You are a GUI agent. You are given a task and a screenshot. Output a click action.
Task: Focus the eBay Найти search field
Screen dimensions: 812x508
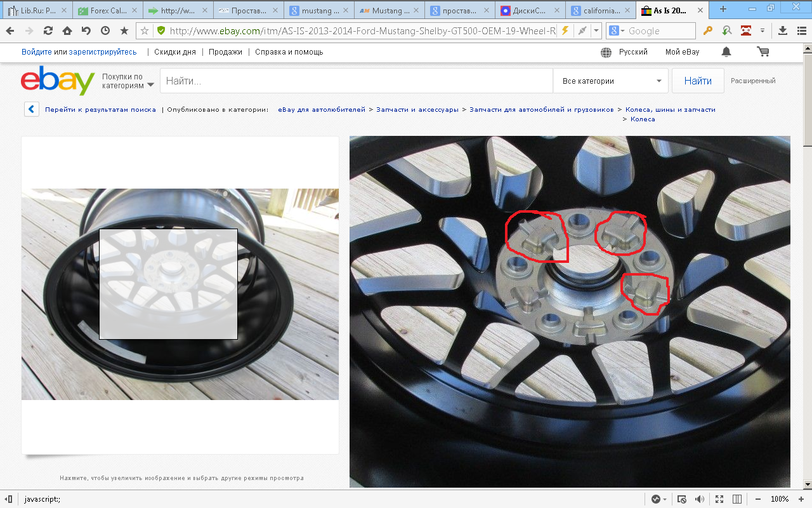click(x=357, y=81)
